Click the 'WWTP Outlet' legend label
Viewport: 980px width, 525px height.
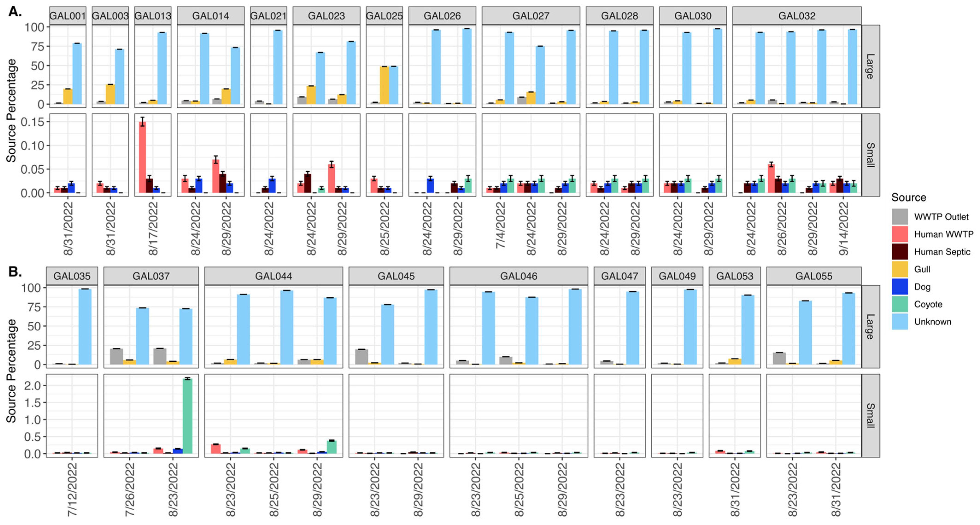941,216
